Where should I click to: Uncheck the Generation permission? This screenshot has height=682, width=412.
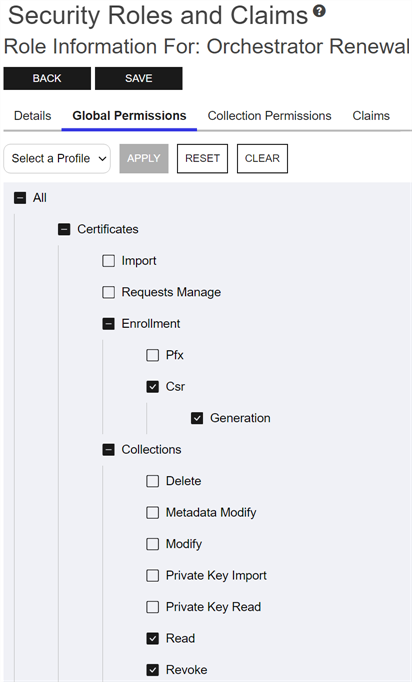(x=197, y=418)
